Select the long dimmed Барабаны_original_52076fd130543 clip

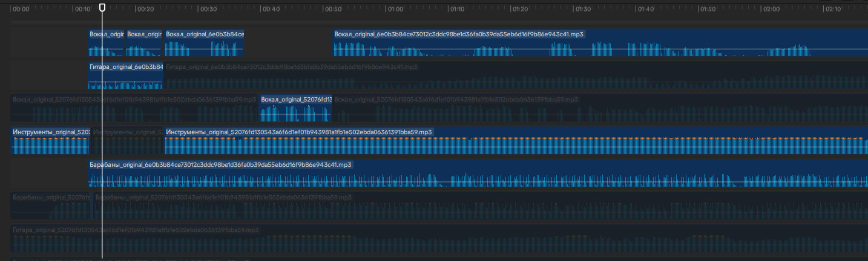481,205
